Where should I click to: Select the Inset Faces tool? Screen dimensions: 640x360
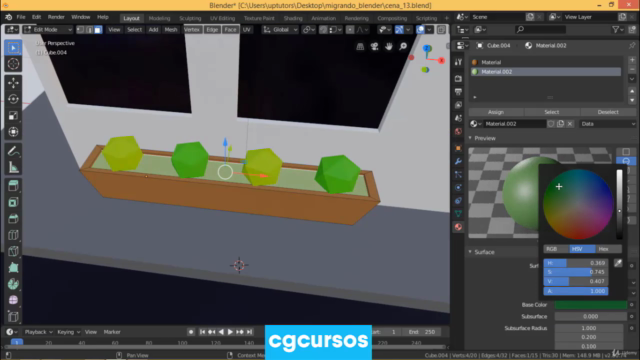tap(13, 202)
